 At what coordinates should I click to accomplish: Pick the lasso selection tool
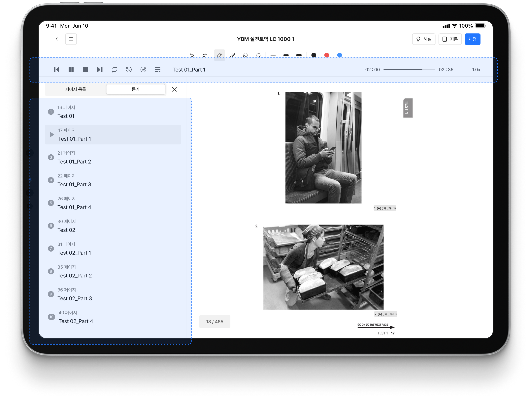(x=258, y=55)
